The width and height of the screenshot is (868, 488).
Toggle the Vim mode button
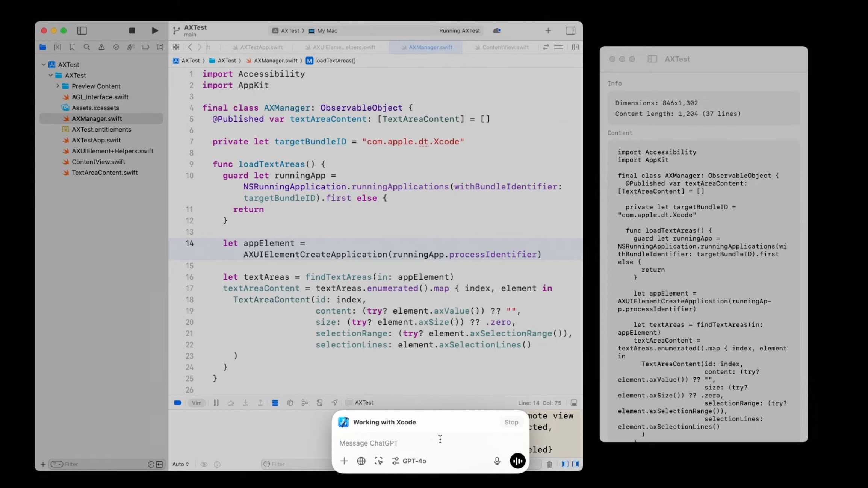(x=197, y=402)
